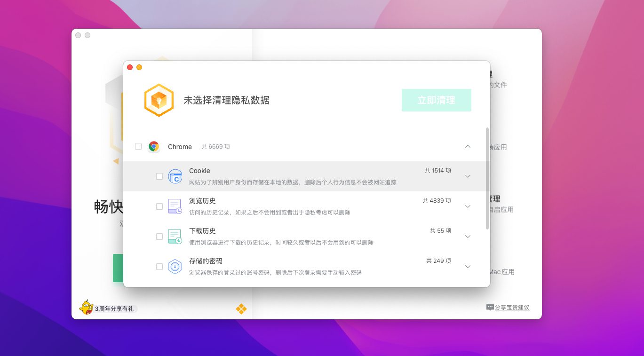Enable the Cookie checkbox
This screenshot has height=356, width=644.
click(159, 176)
